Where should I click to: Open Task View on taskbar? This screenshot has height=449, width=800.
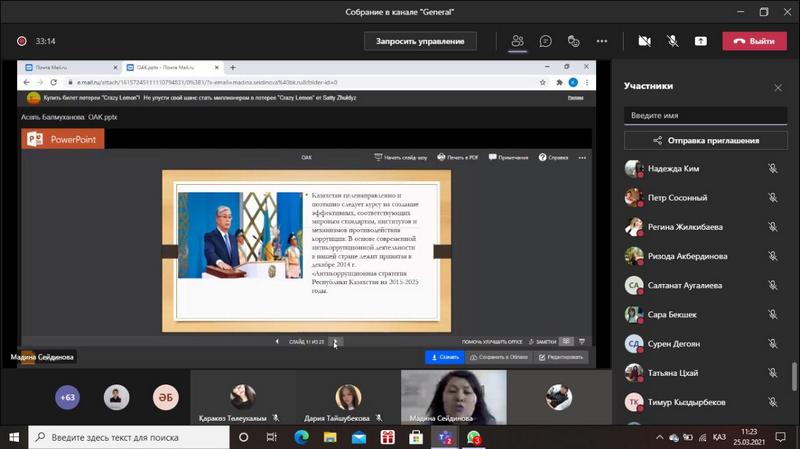(x=271, y=437)
